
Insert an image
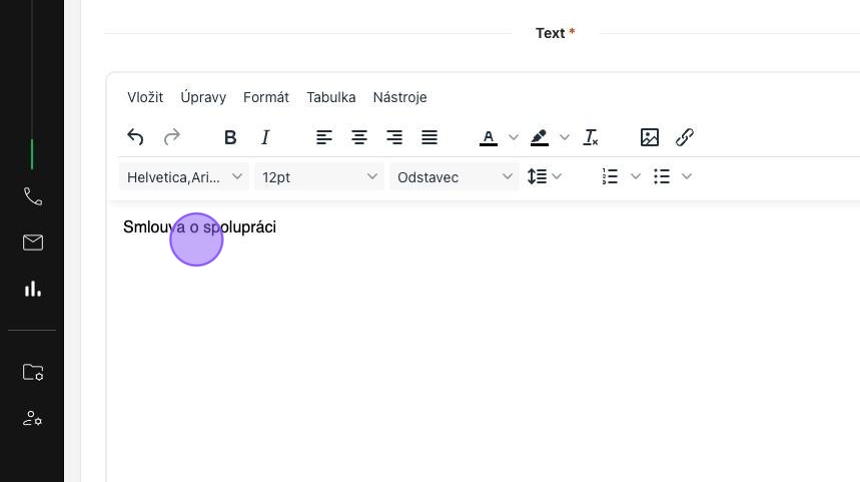[x=649, y=137]
